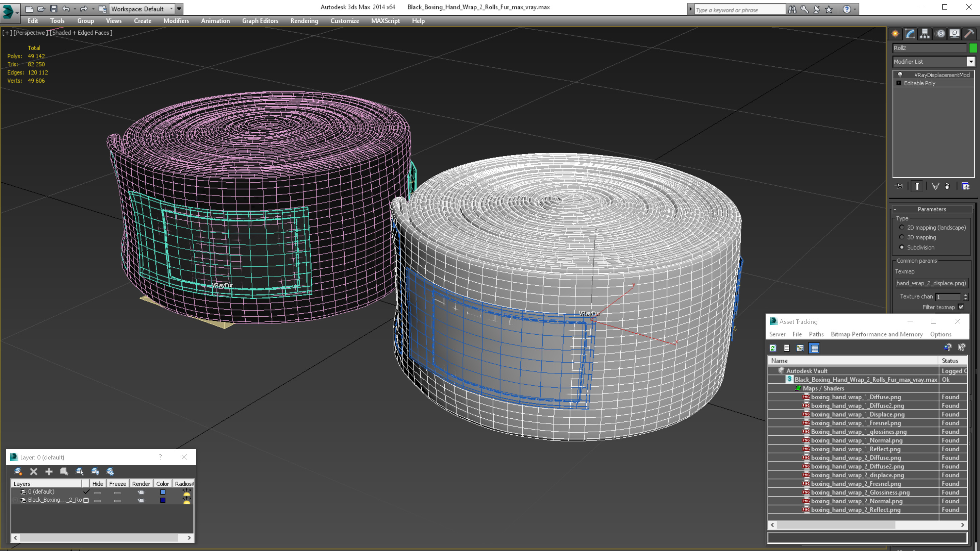
Task: Click the Configure Modifier Sets icon
Action: (966, 186)
